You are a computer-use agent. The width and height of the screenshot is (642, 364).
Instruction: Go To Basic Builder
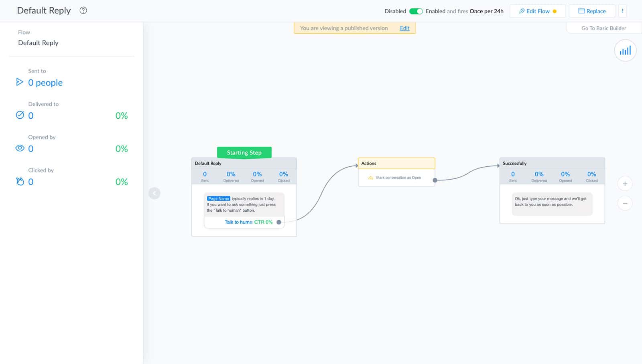[603, 28]
